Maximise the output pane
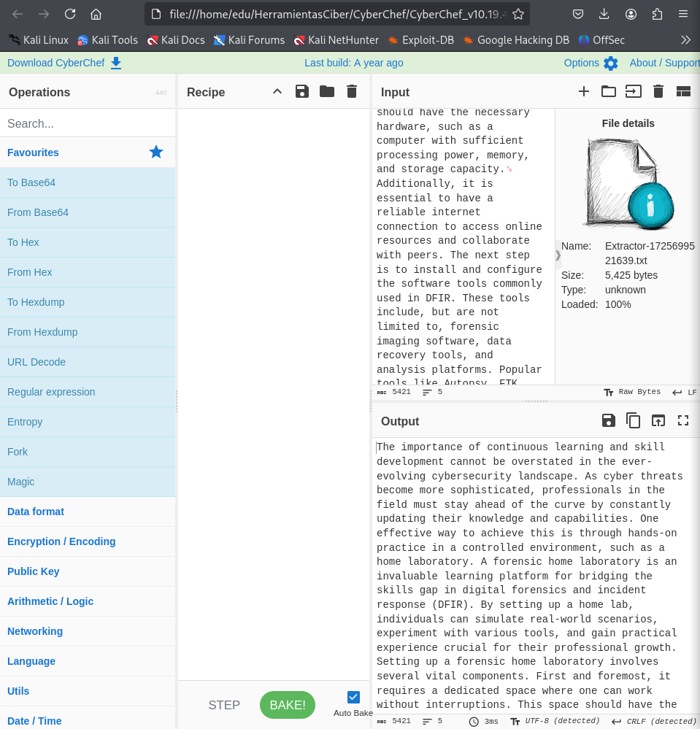 tap(682, 421)
